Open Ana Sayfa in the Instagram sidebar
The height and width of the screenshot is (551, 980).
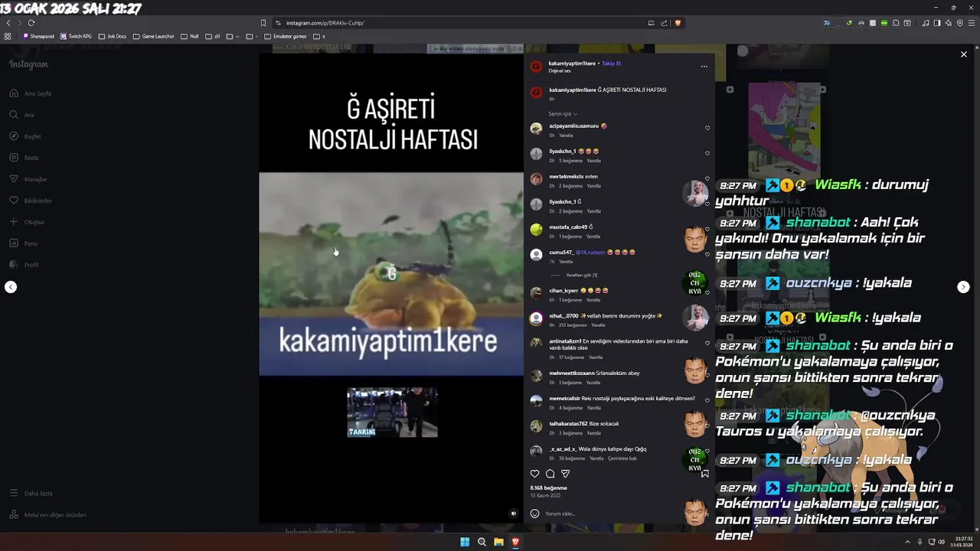[x=31, y=93]
